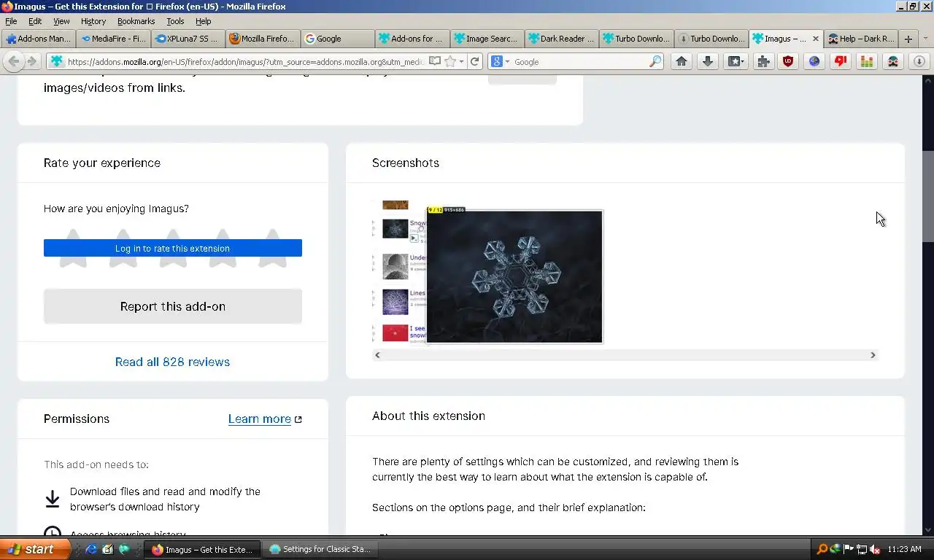Click the Imagus Firefox taskbar button
The height and width of the screenshot is (560, 934).
tap(202, 549)
